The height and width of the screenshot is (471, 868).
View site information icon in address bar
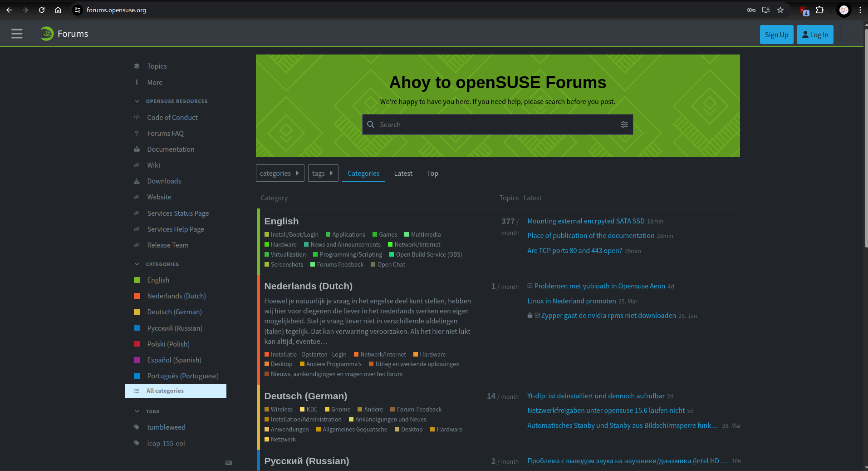click(x=78, y=10)
